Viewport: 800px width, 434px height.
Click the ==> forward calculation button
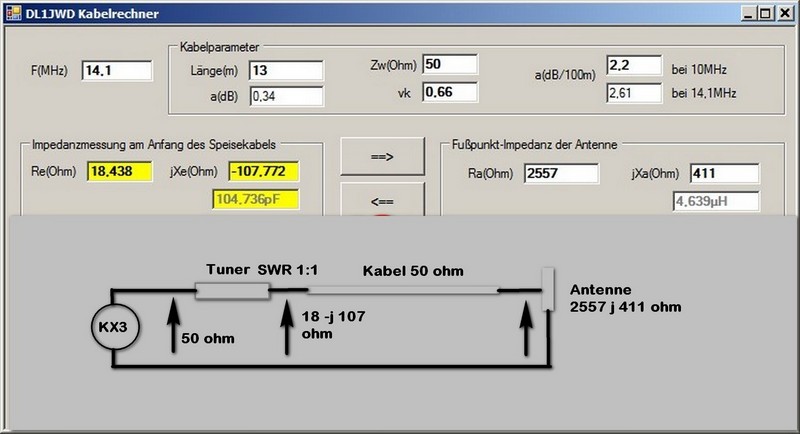[x=382, y=157]
